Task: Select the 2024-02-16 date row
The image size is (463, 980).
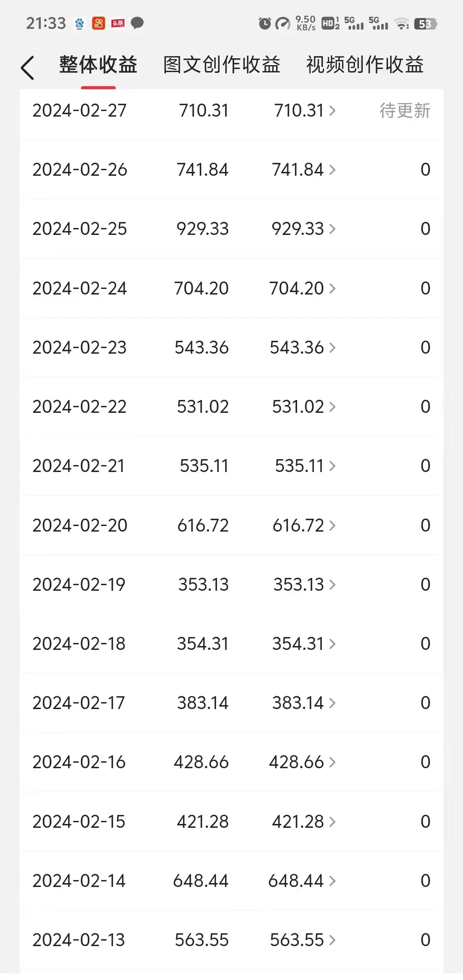Action: coord(79,762)
